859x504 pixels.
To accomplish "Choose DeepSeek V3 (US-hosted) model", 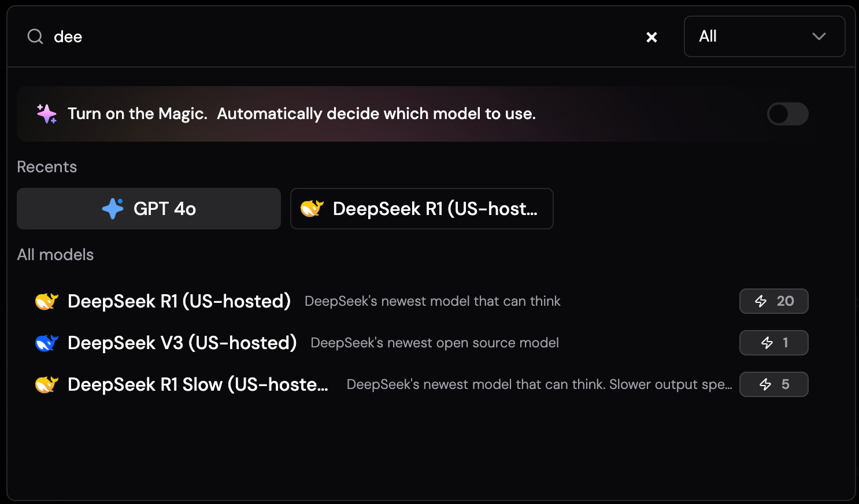I will click(x=421, y=343).
